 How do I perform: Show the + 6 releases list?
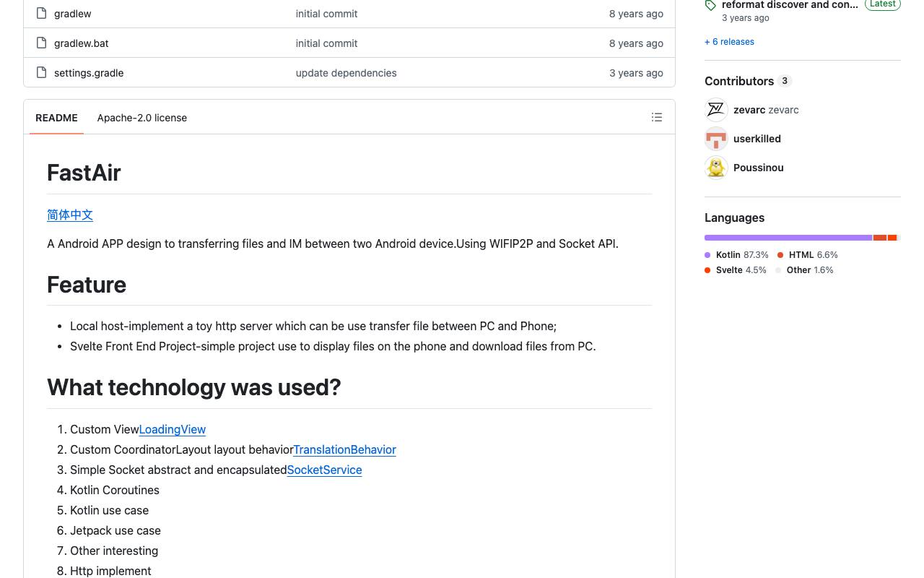coord(729,42)
